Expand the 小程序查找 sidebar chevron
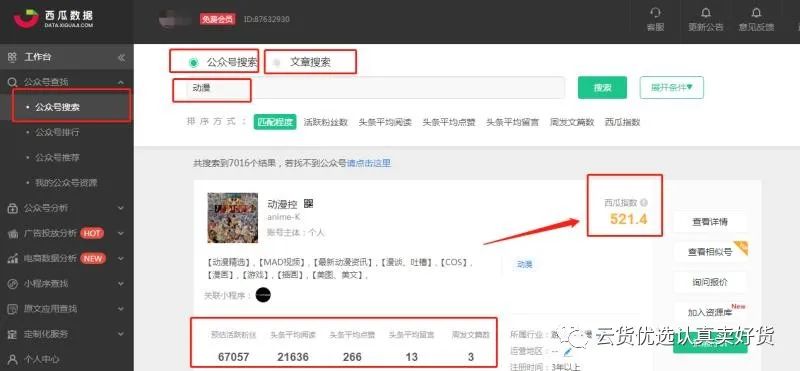Screen dimensions: 800x371 [121, 284]
